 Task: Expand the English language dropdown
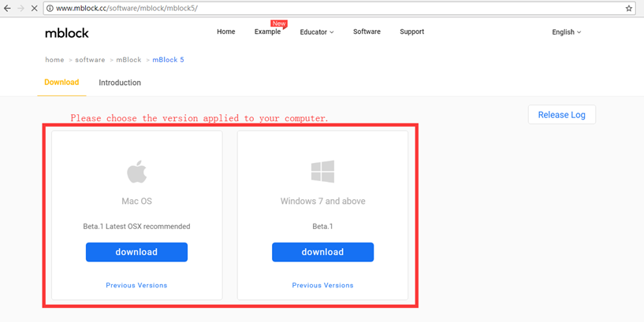click(x=567, y=32)
